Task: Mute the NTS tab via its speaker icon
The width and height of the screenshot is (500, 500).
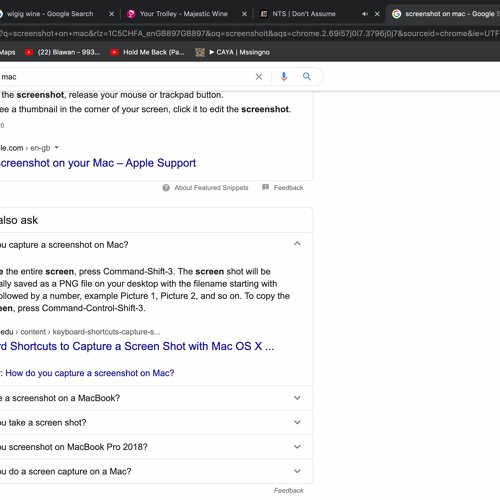Action: pos(365,14)
